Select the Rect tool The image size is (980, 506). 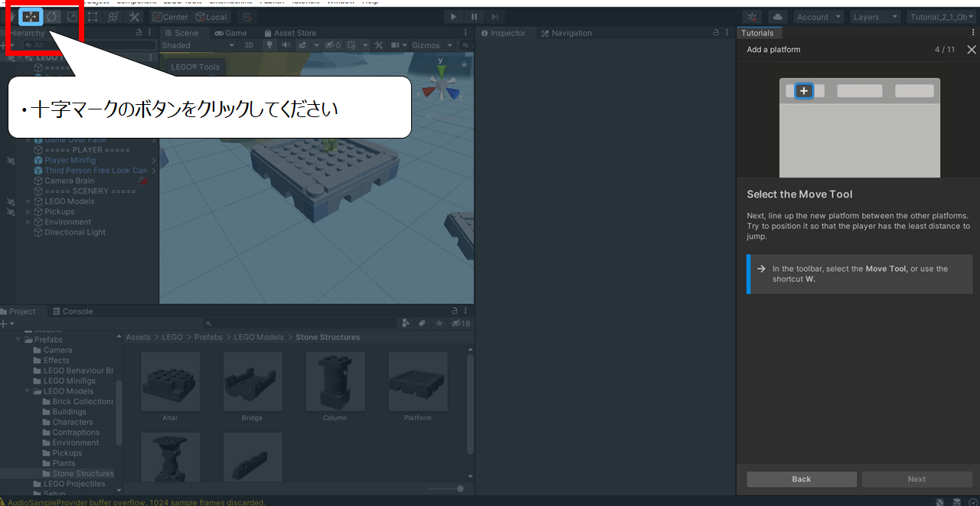(93, 16)
